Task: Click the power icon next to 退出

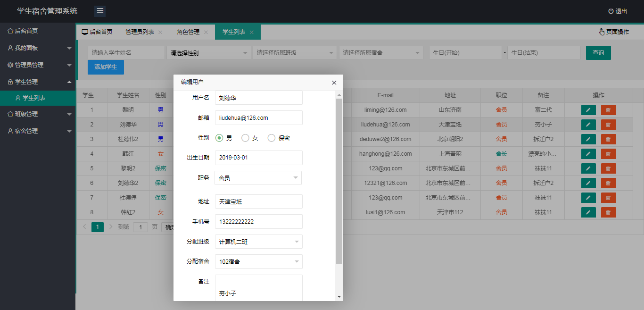Action: (611, 11)
